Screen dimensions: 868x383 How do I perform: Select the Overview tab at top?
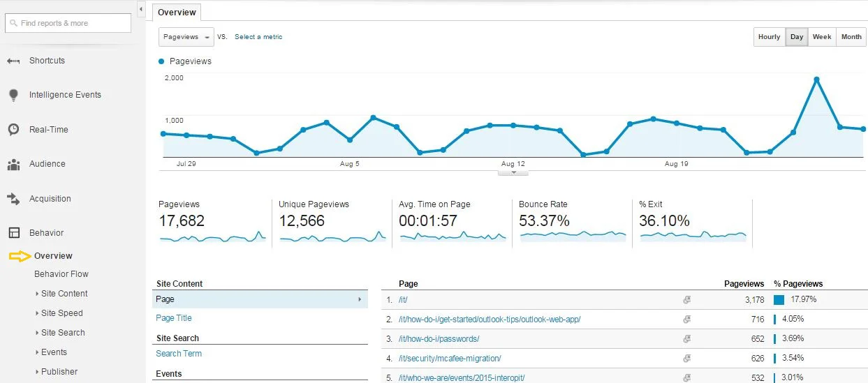pos(177,12)
